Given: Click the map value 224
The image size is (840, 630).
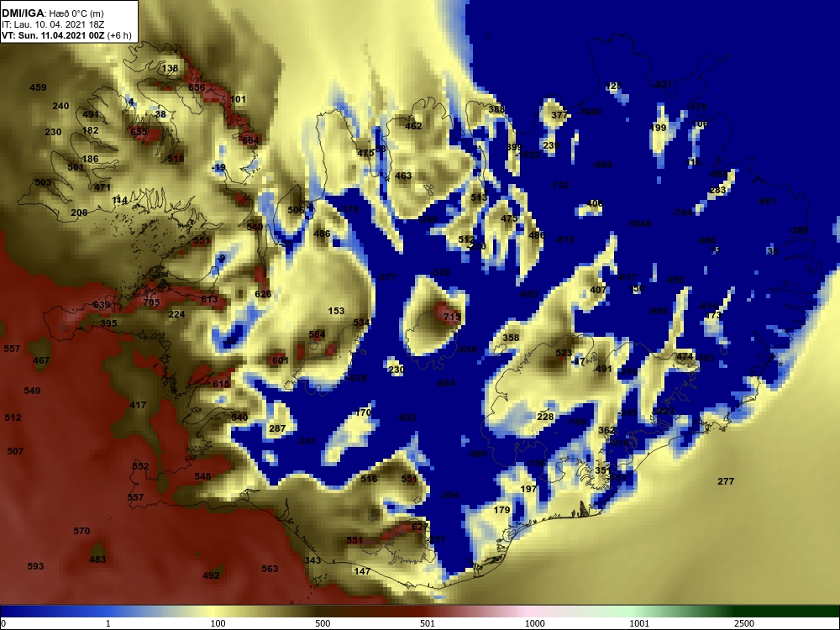Looking at the screenshot, I should click(176, 314).
